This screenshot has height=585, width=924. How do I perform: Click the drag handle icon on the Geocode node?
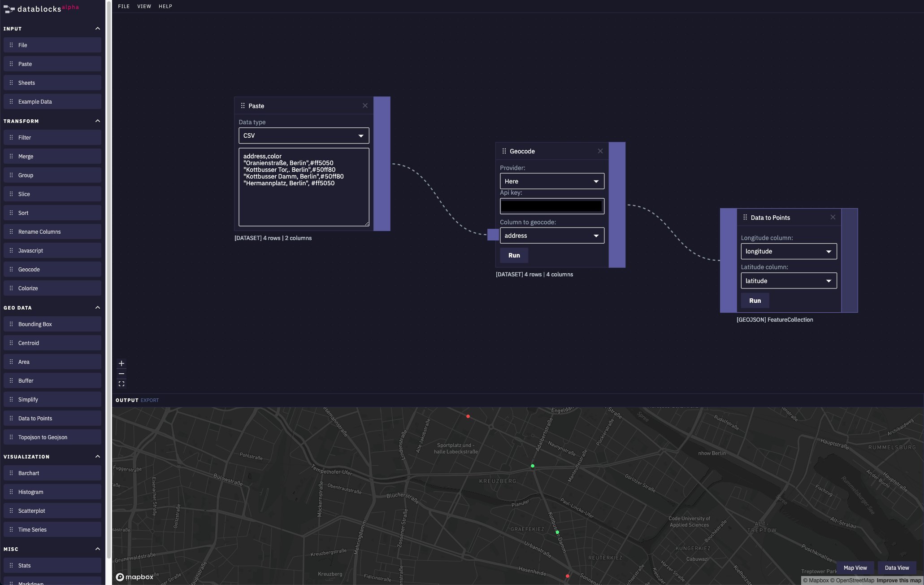(503, 151)
